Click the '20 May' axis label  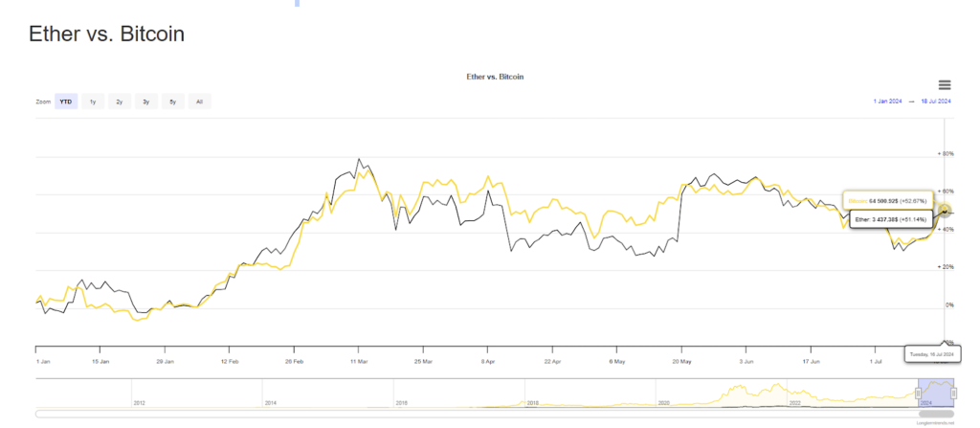(x=681, y=362)
